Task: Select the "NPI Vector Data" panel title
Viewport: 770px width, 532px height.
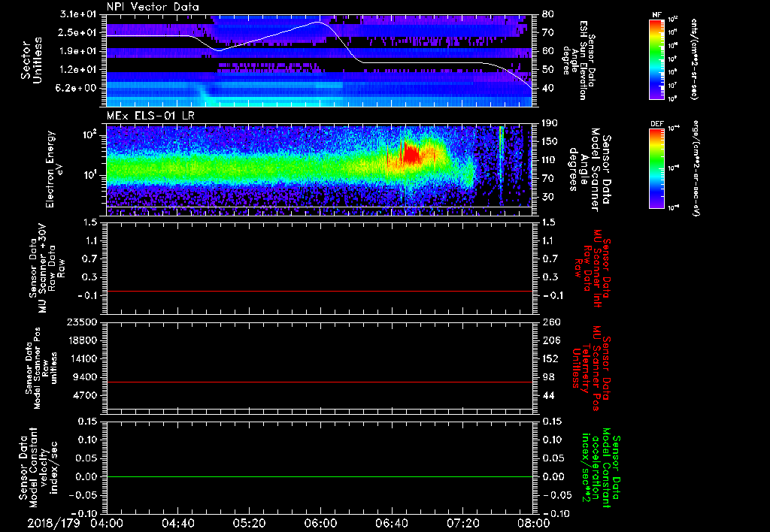Action: pos(153,7)
